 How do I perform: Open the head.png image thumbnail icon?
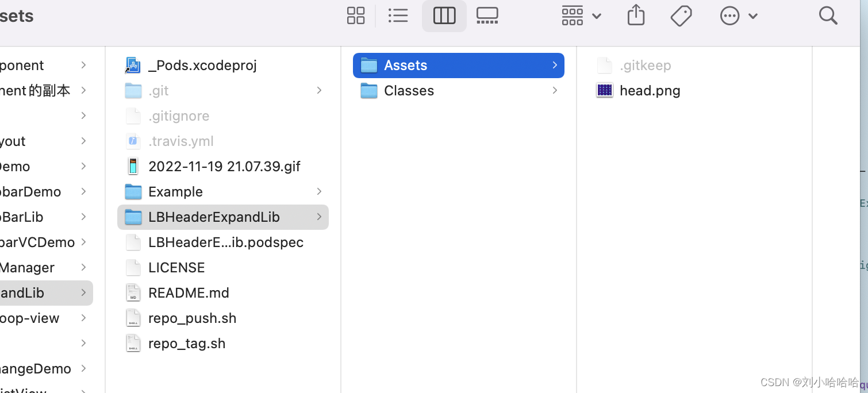(x=605, y=90)
